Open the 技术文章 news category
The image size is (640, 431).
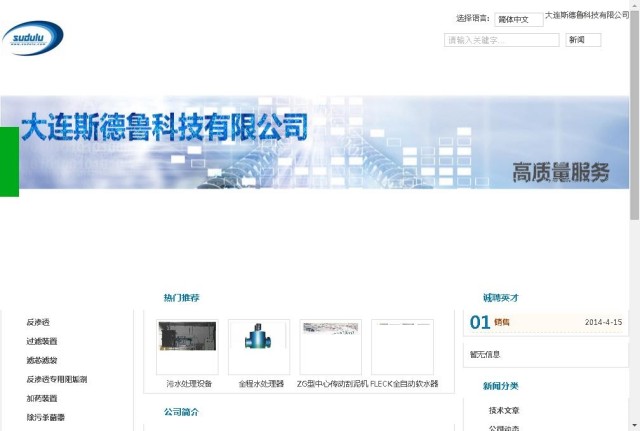[504, 411]
